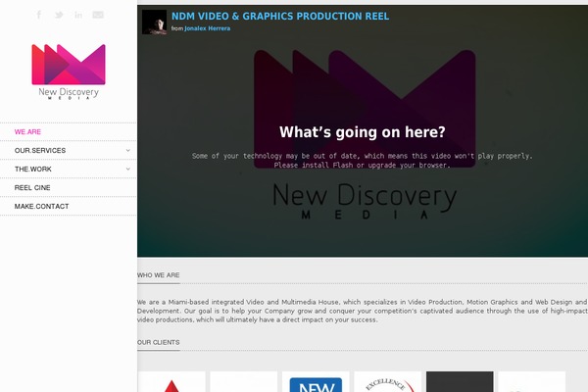Expand THE.WORK submenu chevron
This screenshot has width=588, height=392.
(x=127, y=170)
